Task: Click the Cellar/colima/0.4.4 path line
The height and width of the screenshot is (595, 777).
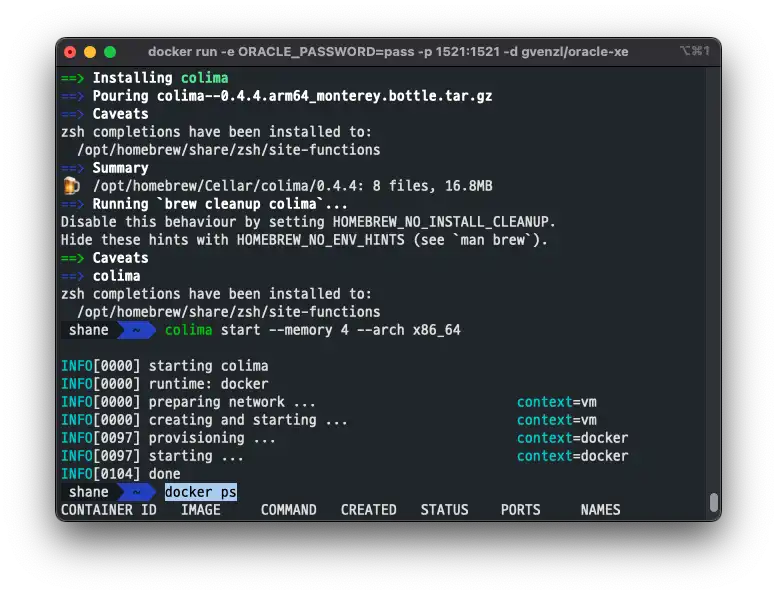Action: (292, 186)
